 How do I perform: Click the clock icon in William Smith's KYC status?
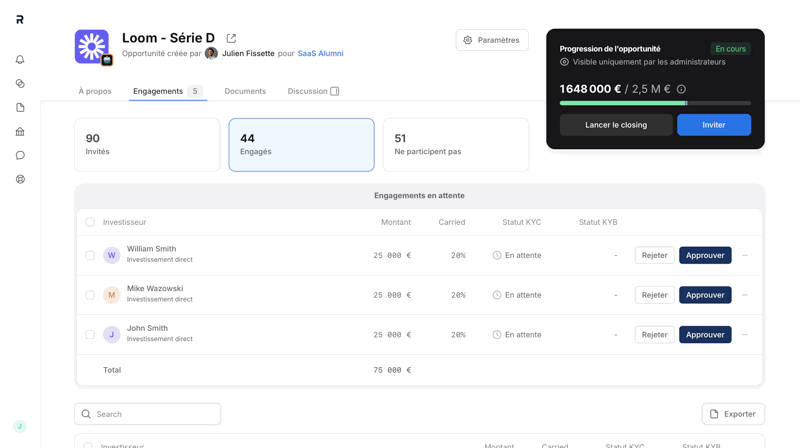497,255
